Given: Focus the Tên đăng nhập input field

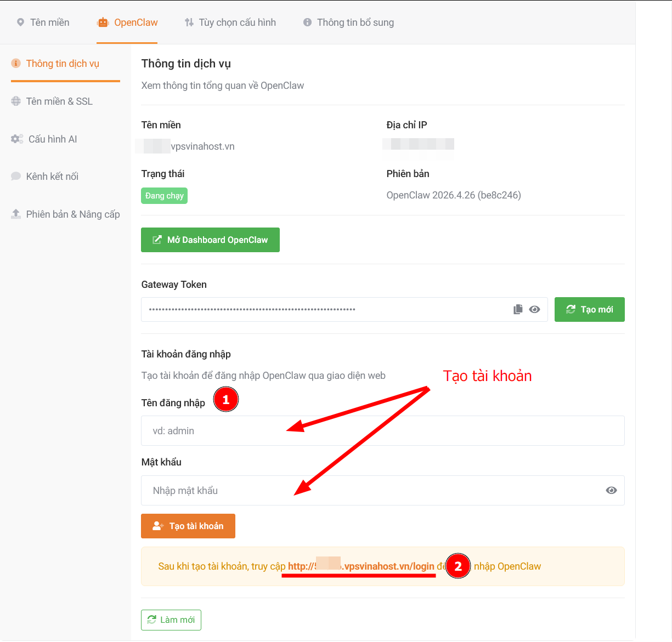Looking at the screenshot, I should tap(383, 431).
